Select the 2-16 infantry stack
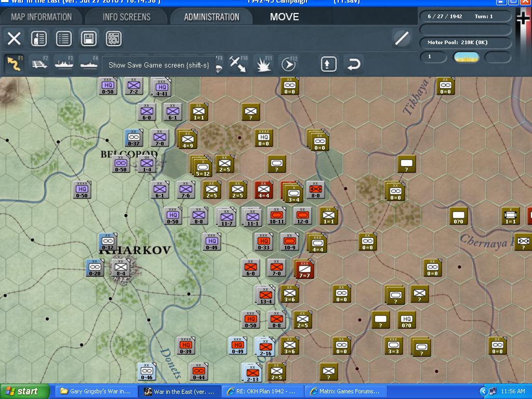The image size is (532, 399). click(265, 347)
